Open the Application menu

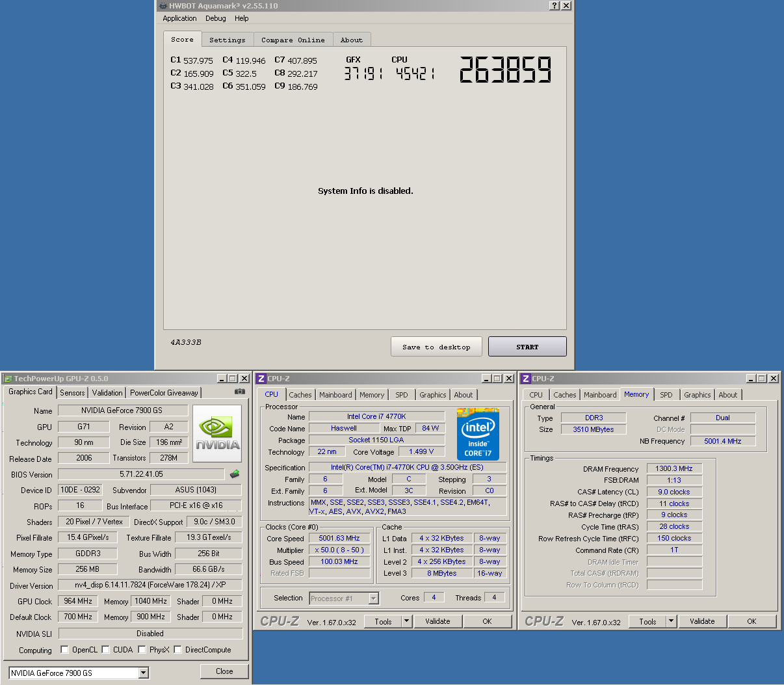pyautogui.click(x=179, y=18)
